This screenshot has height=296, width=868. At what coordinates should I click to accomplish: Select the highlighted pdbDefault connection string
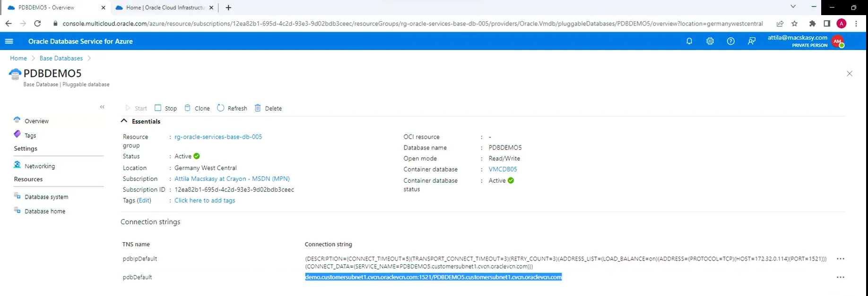coord(434,277)
